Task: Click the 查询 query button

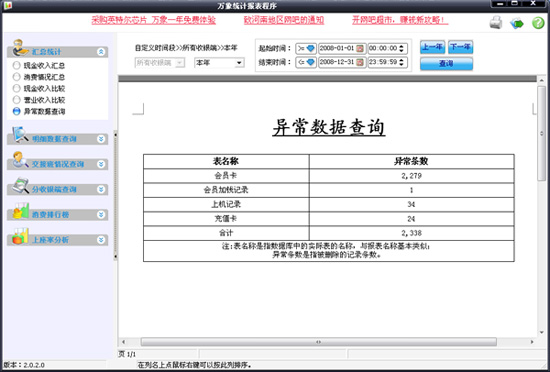Action: (447, 64)
